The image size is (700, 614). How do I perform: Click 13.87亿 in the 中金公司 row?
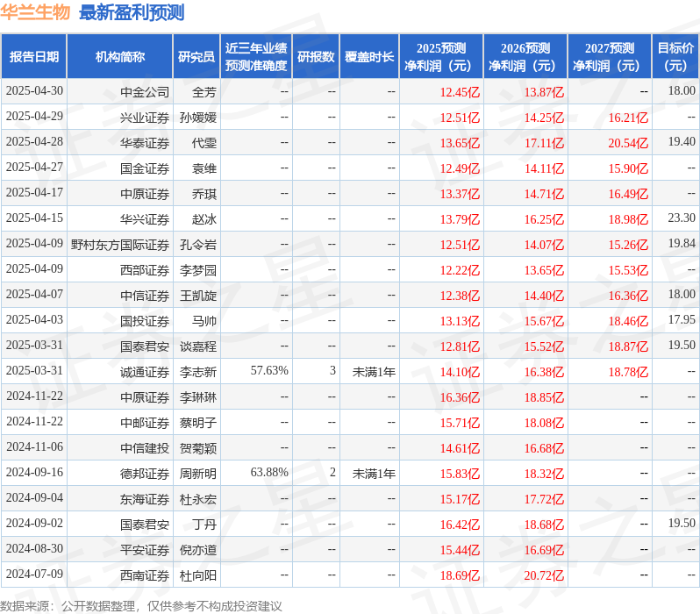click(544, 92)
